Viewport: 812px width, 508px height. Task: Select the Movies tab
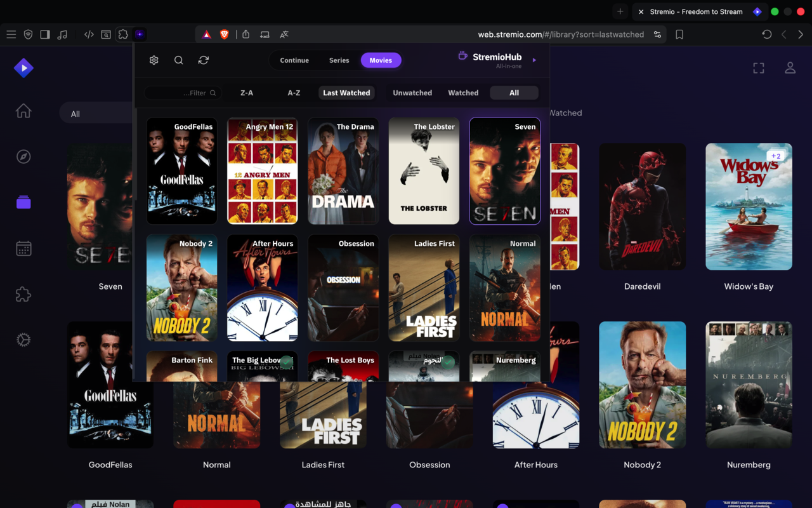point(381,60)
